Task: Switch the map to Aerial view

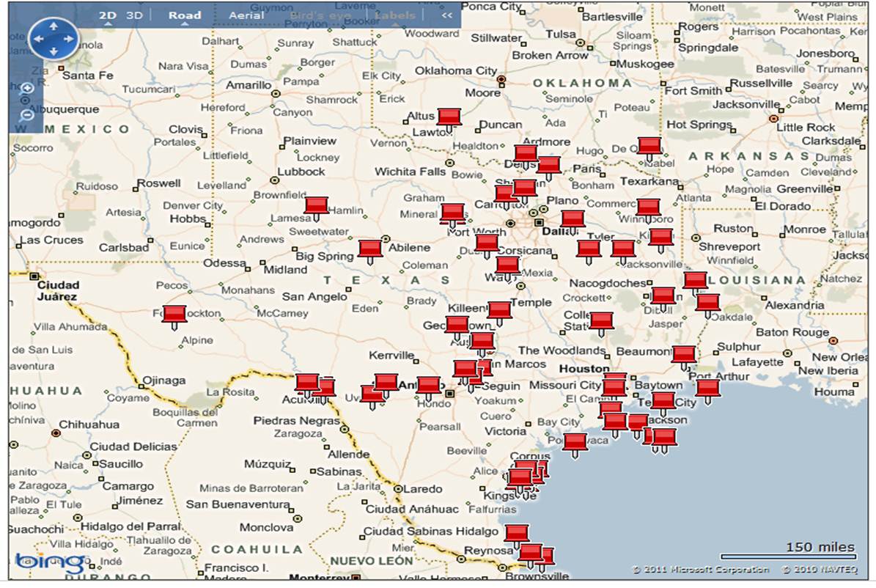Action: tap(247, 15)
